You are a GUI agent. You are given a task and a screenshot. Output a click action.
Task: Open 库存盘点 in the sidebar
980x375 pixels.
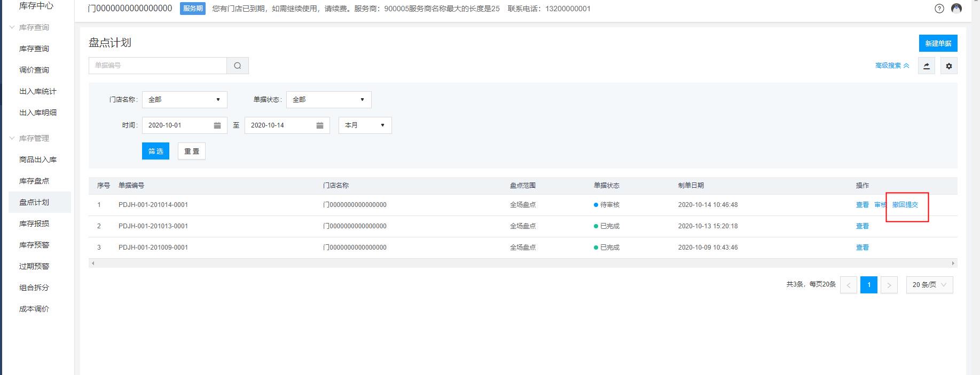(34, 181)
